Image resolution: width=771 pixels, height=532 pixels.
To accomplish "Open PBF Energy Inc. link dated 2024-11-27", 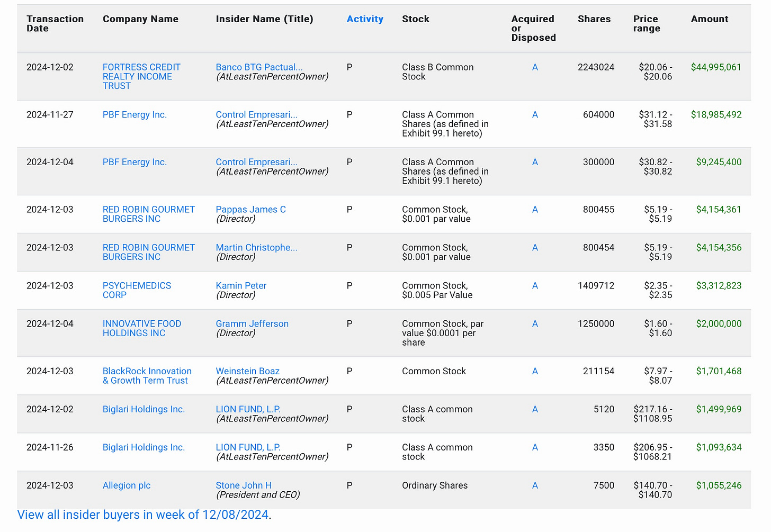I will pos(135,115).
